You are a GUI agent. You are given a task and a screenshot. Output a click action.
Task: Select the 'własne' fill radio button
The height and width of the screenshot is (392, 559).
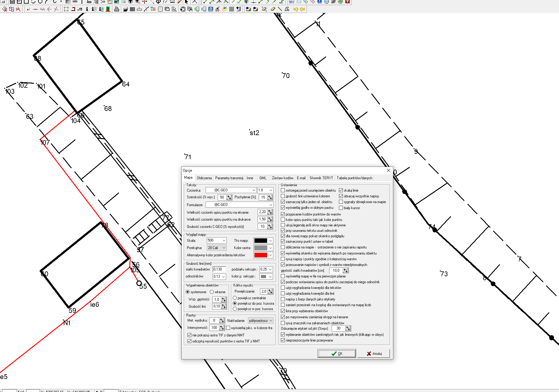pos(212,292)
